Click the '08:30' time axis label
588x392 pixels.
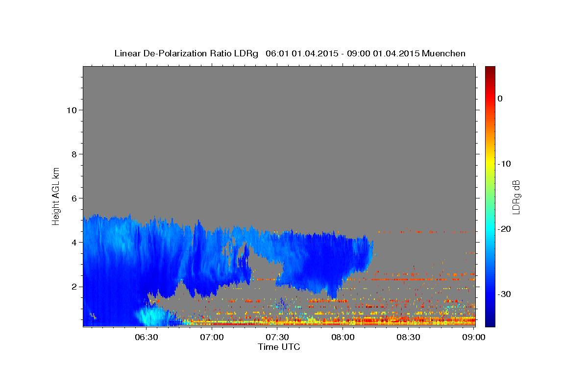click(x=408, y=337)
